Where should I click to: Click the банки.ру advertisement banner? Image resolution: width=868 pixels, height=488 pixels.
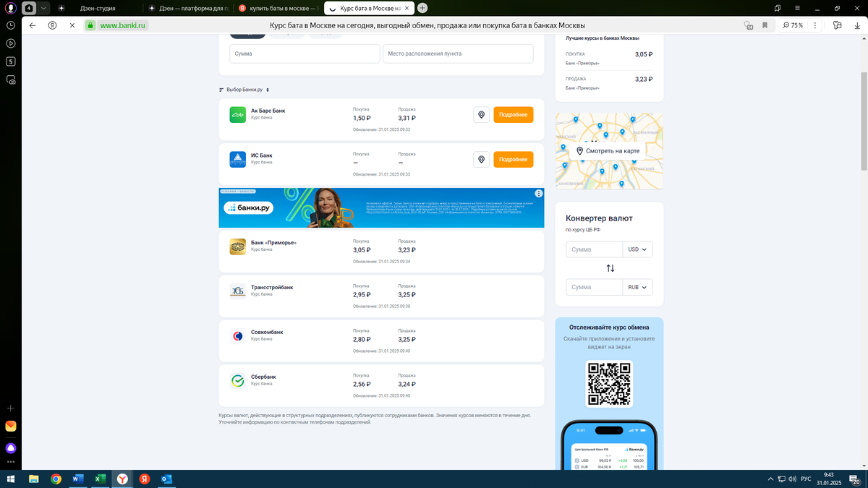tap(381, 207)
